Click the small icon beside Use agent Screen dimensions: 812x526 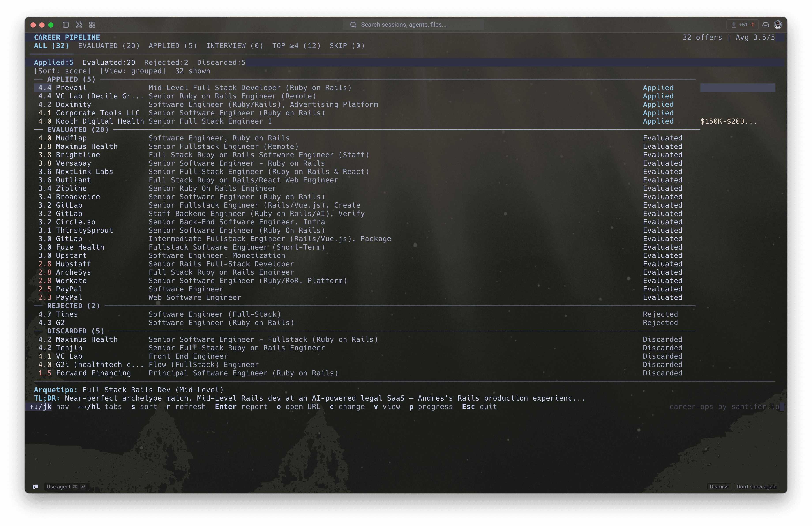point(36,487)
